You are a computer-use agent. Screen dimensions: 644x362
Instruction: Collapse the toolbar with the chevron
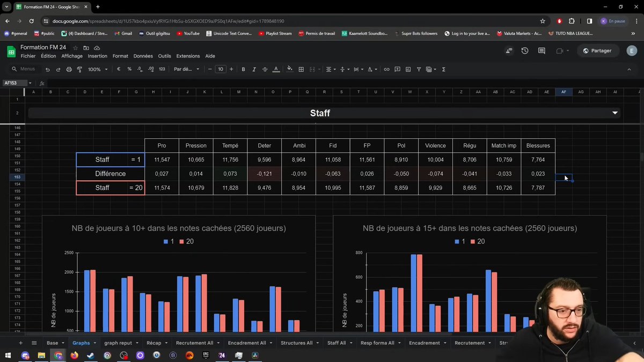[x=630, y=69]
